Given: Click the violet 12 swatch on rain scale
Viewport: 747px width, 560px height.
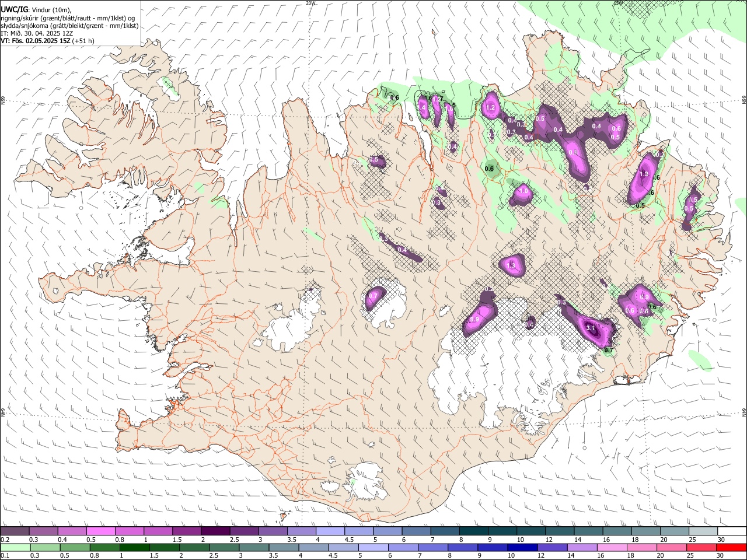Looking at the screenshot, I should pyautogui.click(x=551, y=547).
